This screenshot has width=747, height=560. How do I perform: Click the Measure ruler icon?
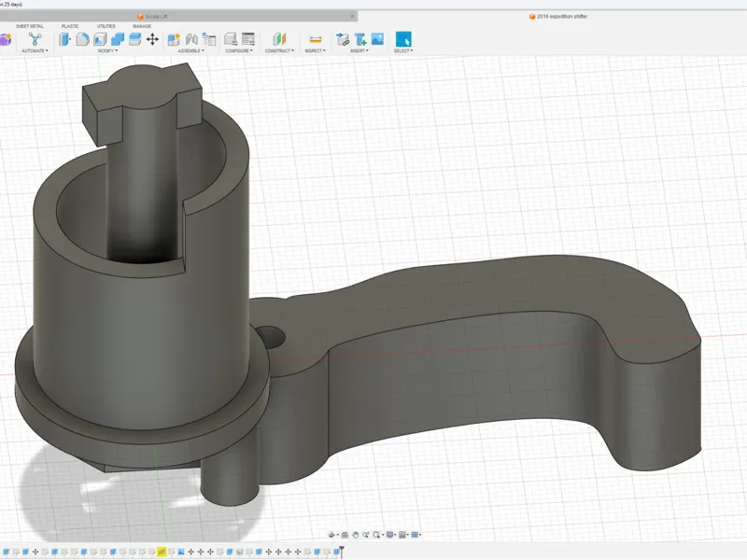316,39
